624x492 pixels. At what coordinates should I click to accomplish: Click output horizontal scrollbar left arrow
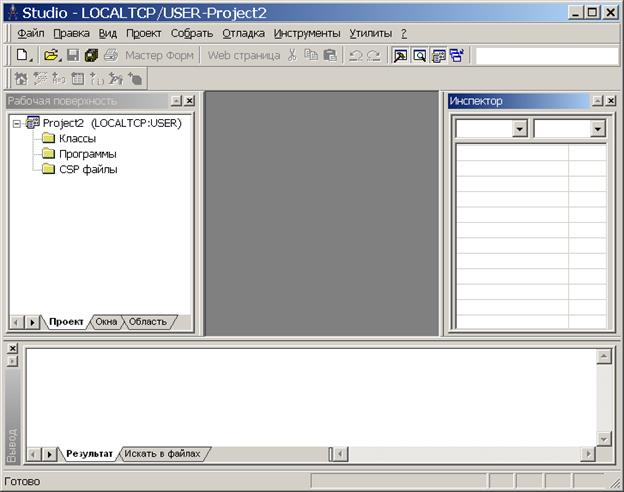(x=340, y=454)
